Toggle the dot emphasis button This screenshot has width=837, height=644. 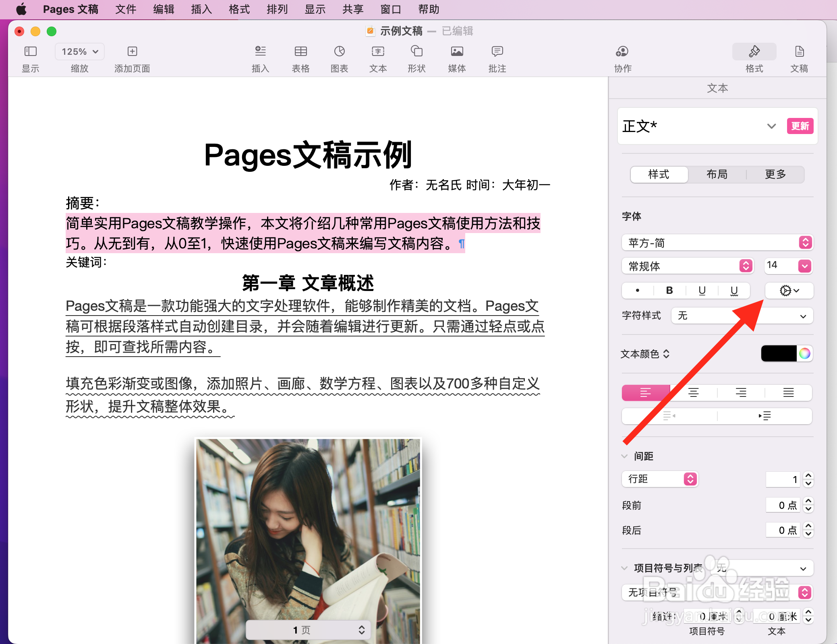click(637, 291)
